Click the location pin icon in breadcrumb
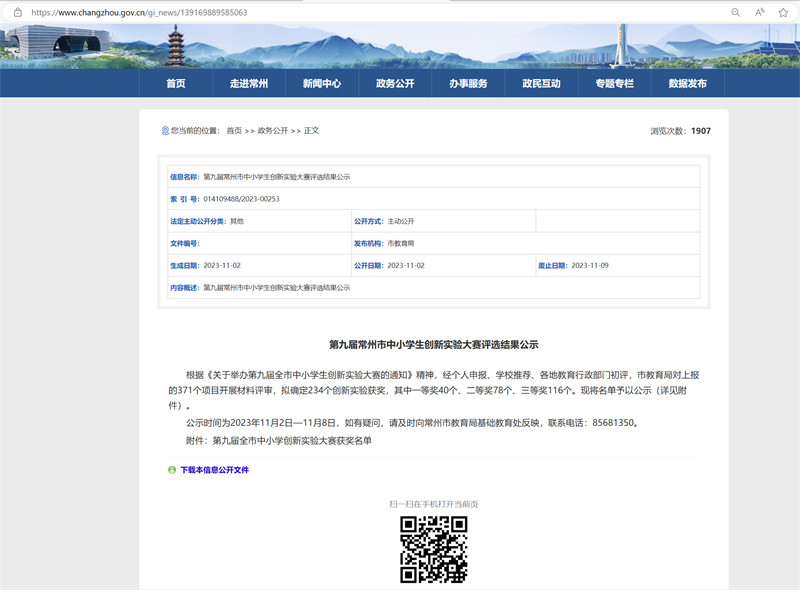Image resolution: width=800 pixels, height=590 pixels. click(x=165, y=131)
